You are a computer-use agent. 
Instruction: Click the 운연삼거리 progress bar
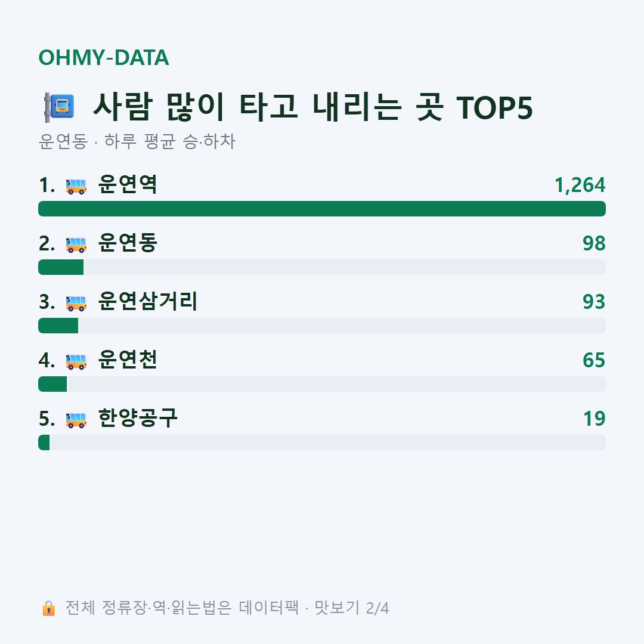(x=322, y=326)
